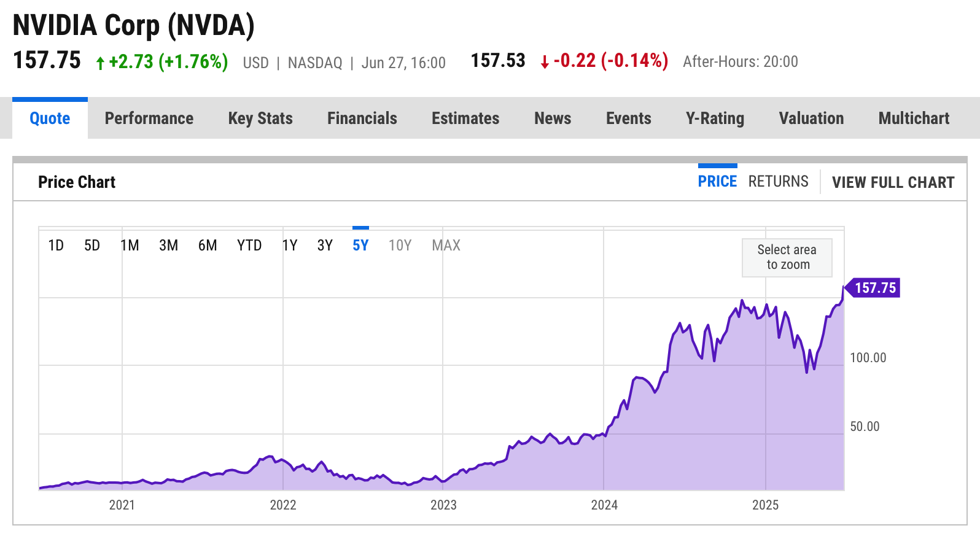Screen dimensions: 980x539
Task: Choose the YTD time range
Action: 249,246
